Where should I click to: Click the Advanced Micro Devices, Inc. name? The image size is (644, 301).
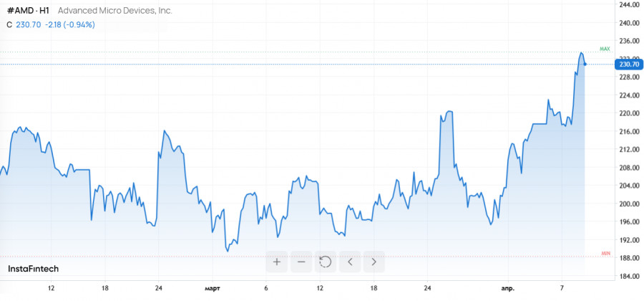[x=114, y=11]
